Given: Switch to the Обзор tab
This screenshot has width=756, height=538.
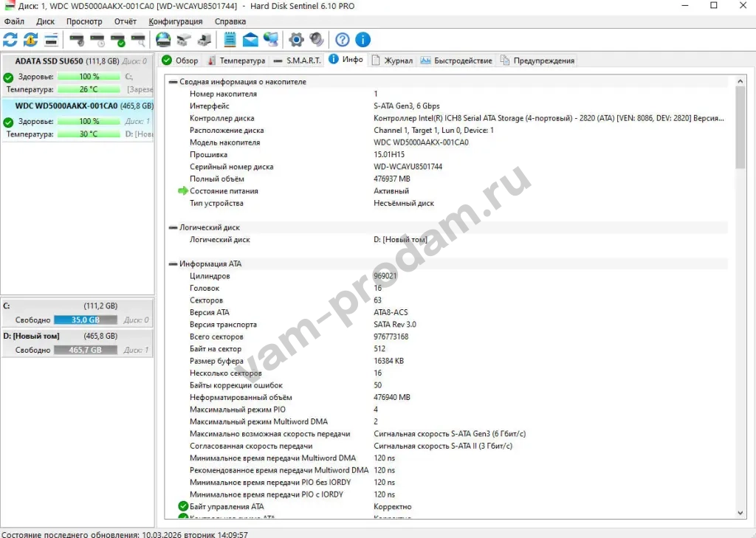Looking at the screenshot, I should (x=180, y=61).
